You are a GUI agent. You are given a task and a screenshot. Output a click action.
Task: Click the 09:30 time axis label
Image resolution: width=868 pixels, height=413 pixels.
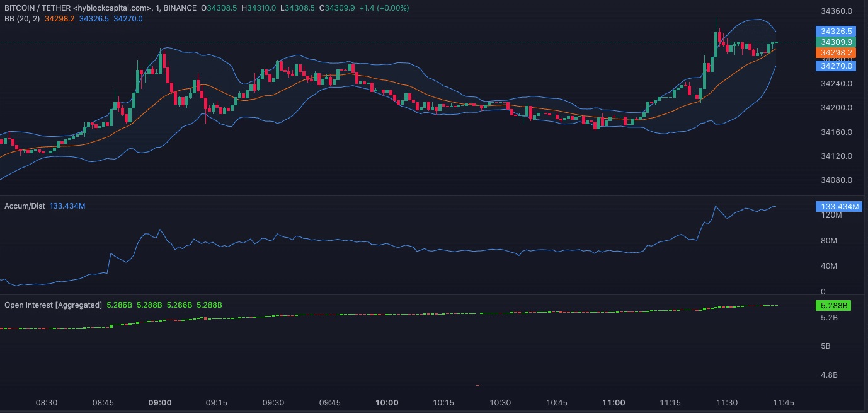pos(273,403)
